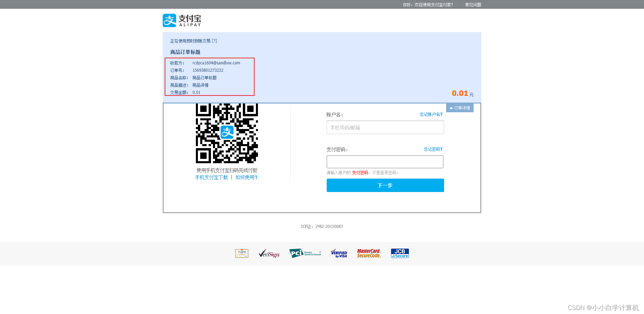This screenshot has height=314, width=644.
Task: Click the 忘记密码? link
Action: click(x=433, y=149)
